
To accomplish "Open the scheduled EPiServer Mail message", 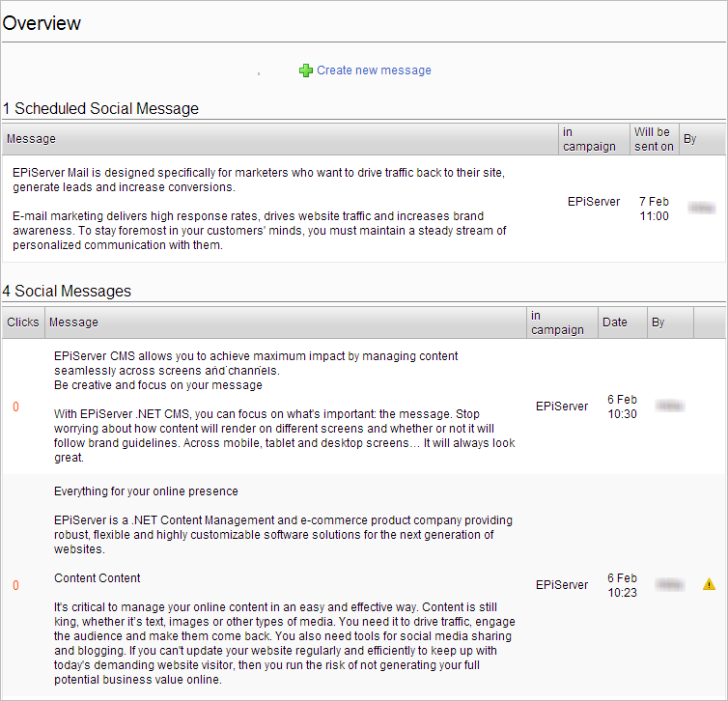I will point(259,209).
